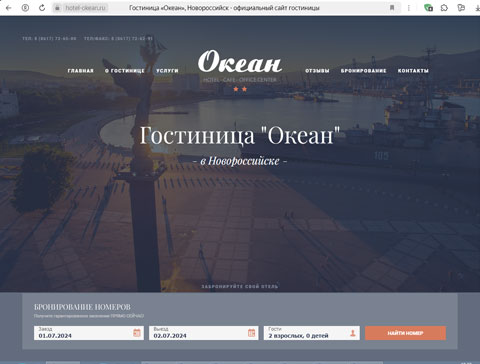Screen dimensions: 480x364
Task: Click the "в Новороссийске" subtitle
Action: pos(240,161)
